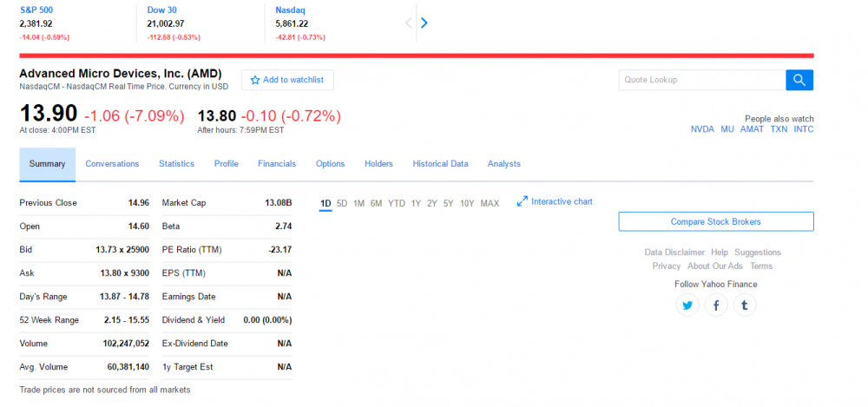Open the Options tab
This screenshot has height=407, width=868.
point(331,164)
